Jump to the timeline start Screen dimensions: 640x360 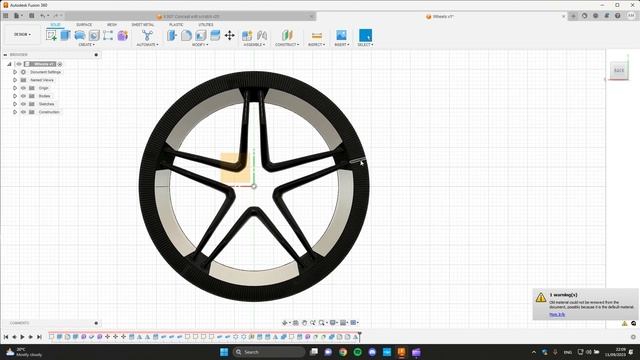click(x=6, y=337)
